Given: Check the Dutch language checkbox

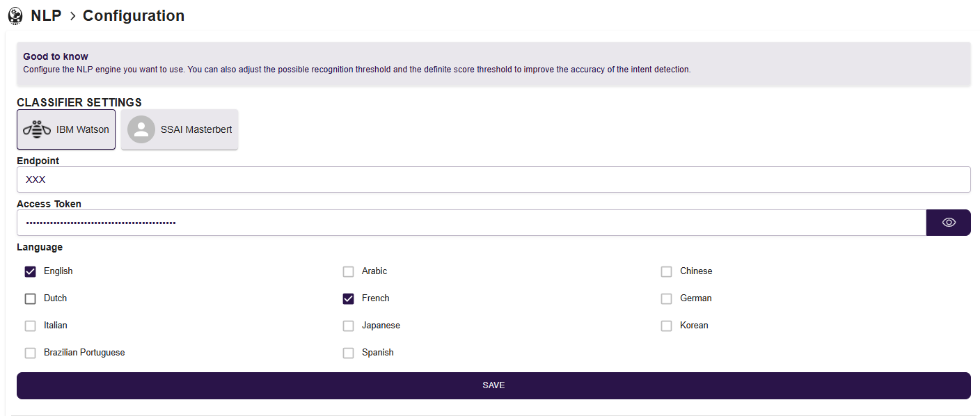Looking at the screenshot, I should (x=30, y=298).
